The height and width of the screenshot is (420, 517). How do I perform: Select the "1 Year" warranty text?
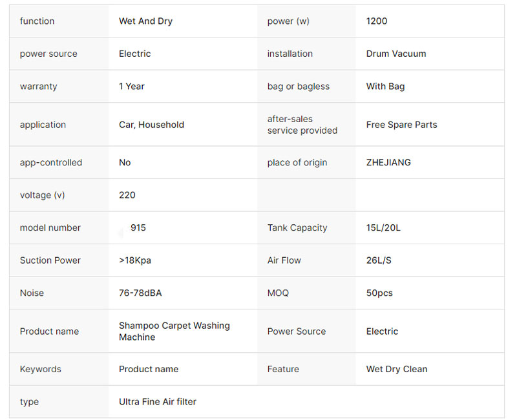132,86
